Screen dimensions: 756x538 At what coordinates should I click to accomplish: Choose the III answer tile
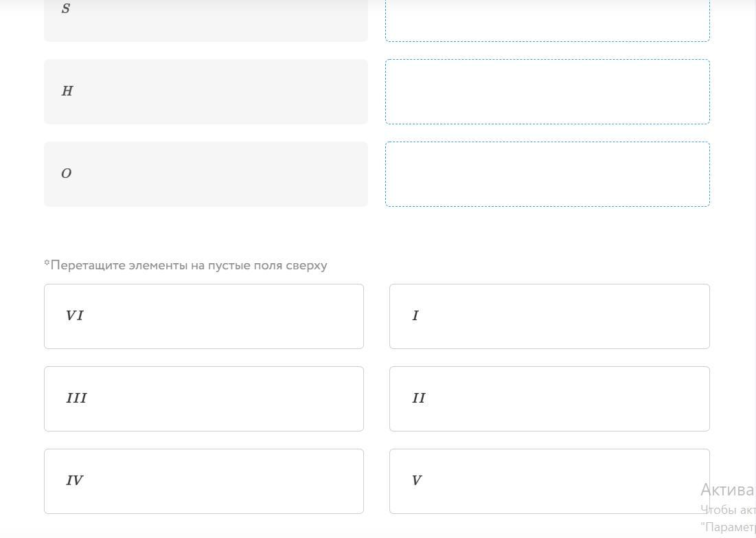pos(204,399)
